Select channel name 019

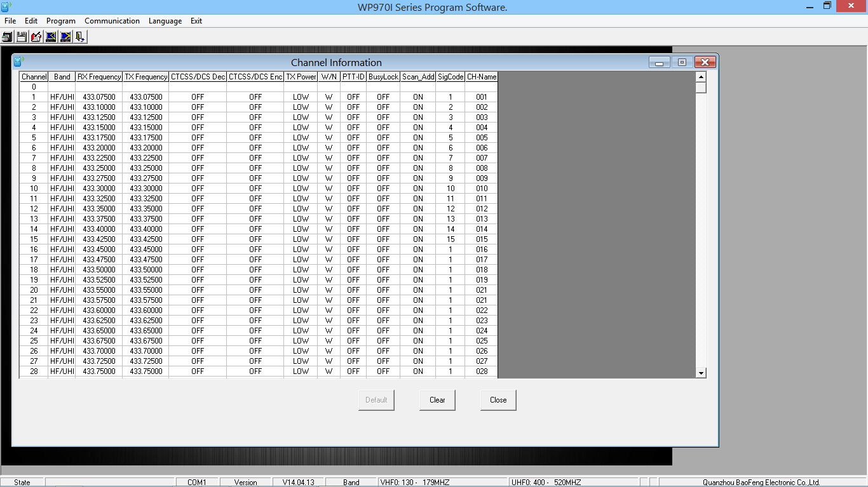[x=482, y=280]
